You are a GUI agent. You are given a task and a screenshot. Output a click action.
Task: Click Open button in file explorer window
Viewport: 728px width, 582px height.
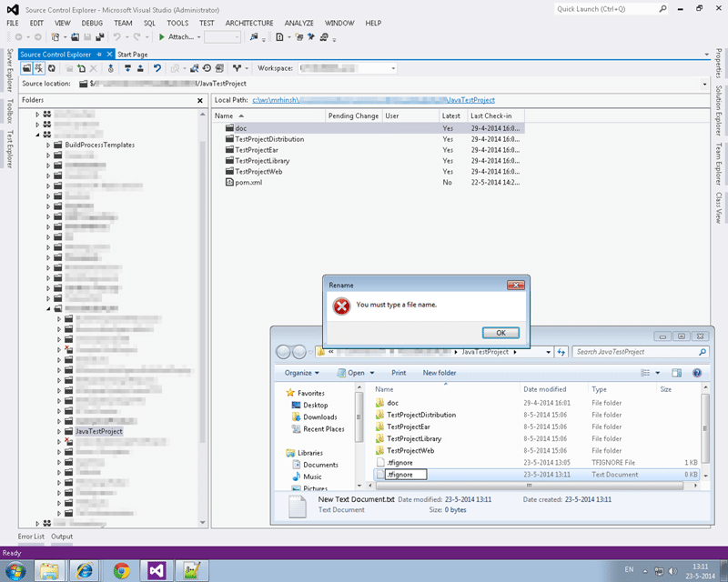[351, 373]
